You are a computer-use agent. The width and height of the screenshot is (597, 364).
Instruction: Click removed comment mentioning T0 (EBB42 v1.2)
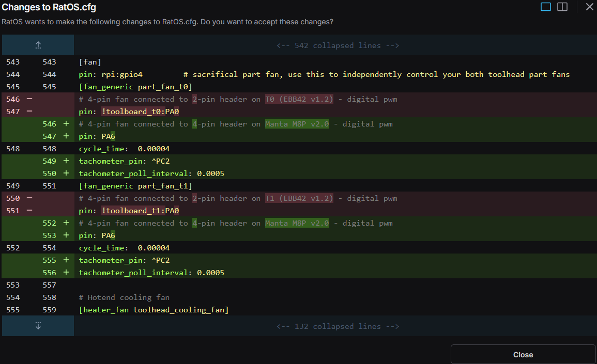coord(238,99)
